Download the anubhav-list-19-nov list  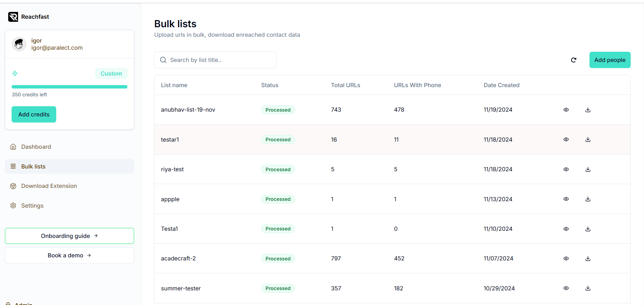tap(588, 110)
